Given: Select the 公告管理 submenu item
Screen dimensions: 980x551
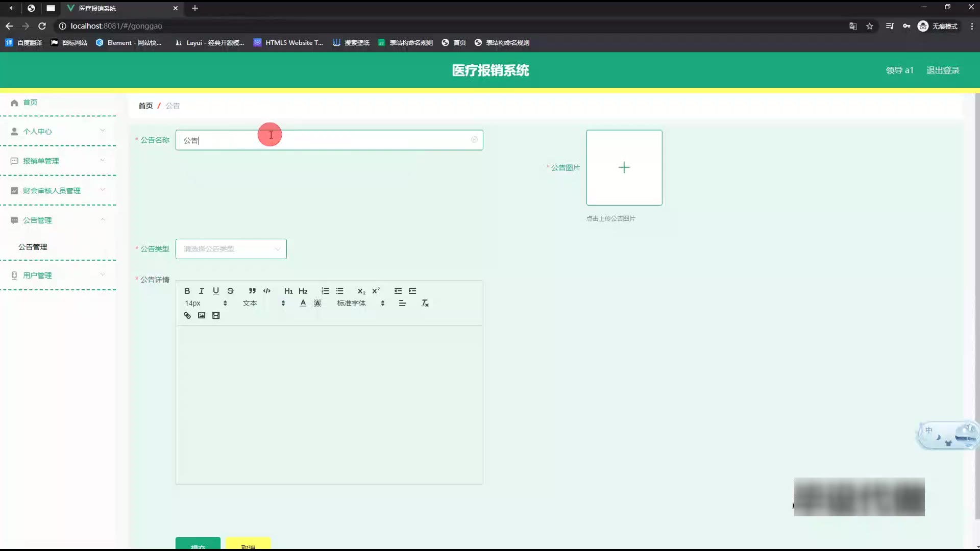Looking at the screenshot, I should [33, 247].
